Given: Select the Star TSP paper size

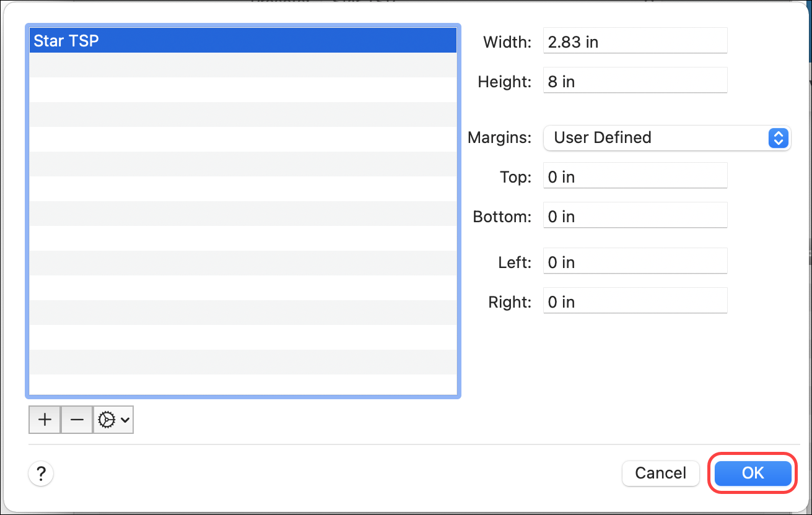Looking at the screenshot, I should [243, 41].
